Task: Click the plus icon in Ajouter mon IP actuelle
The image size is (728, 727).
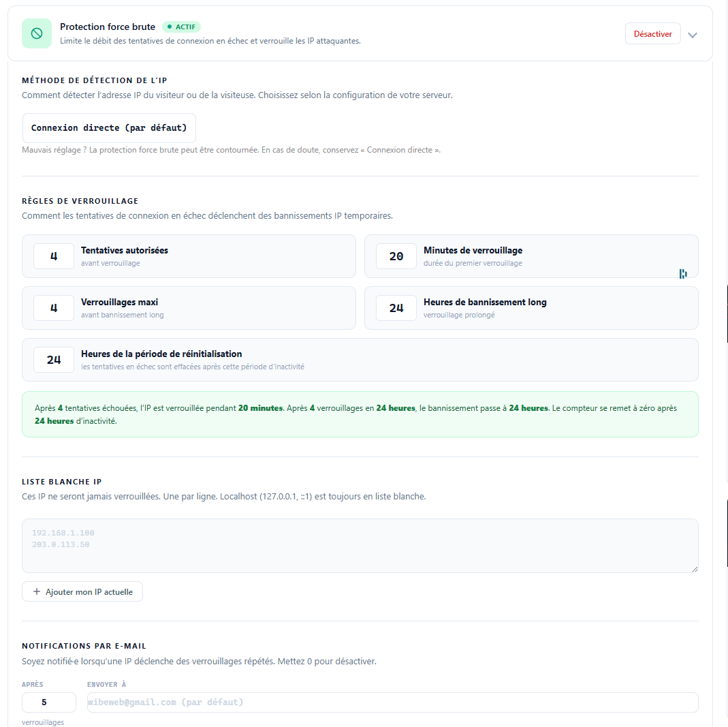Action: point(37,591)
